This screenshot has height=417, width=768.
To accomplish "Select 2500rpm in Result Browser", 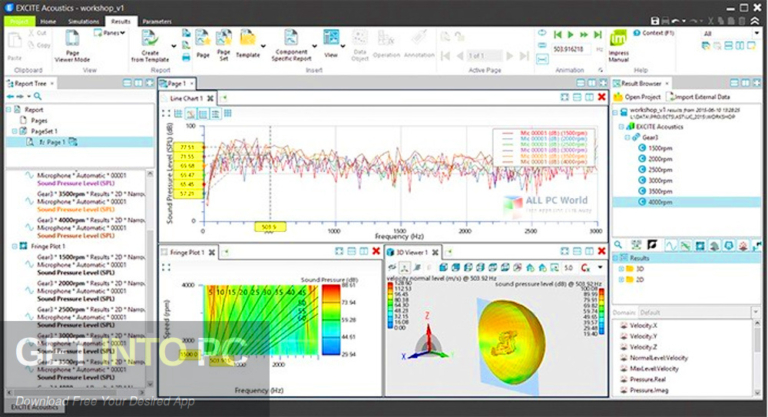I will pos(660,170).
